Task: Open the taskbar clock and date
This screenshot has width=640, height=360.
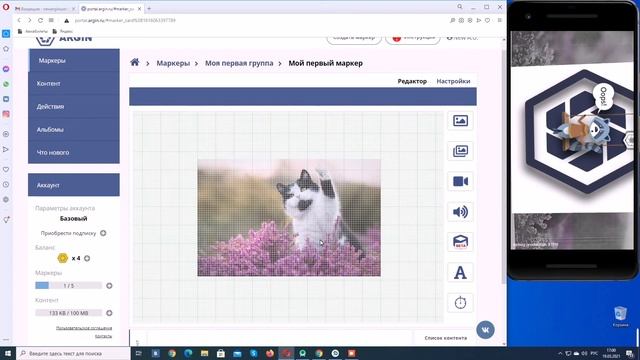Action: tap(611, 353)
